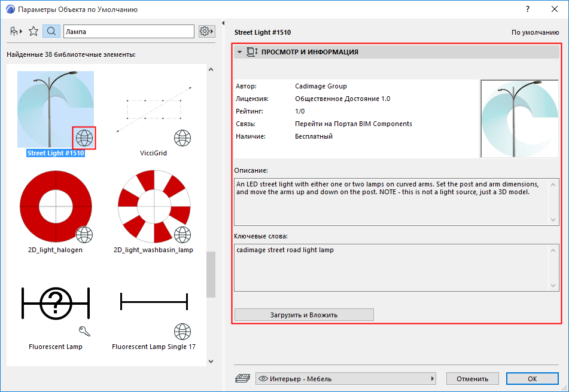569x392 pixels.
Task: Open Перейти на Портал BIM Components link
Action: tap(354, 124)
